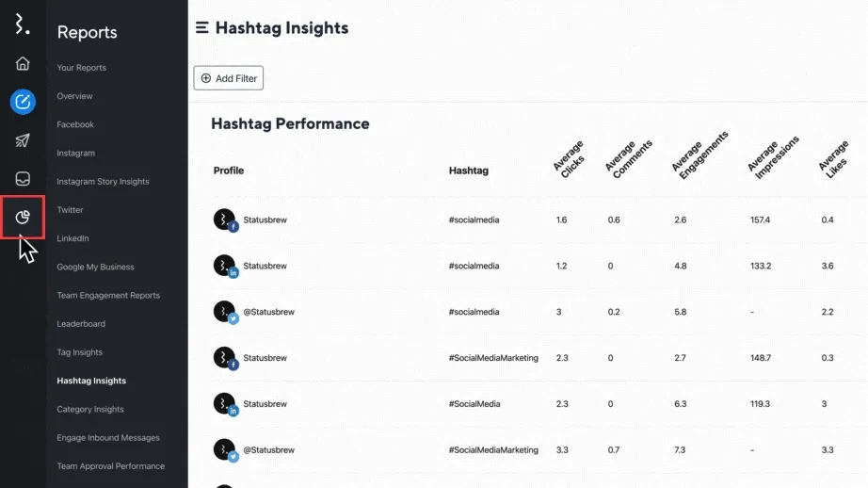Open the Engage inbox icon
Screen dimensions: 868x488
pos(23,179)
